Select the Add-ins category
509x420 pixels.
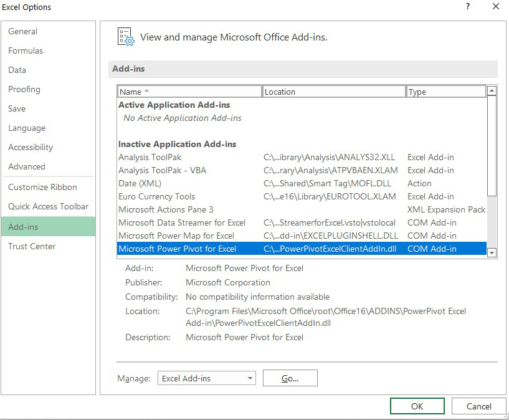[49, 227]
